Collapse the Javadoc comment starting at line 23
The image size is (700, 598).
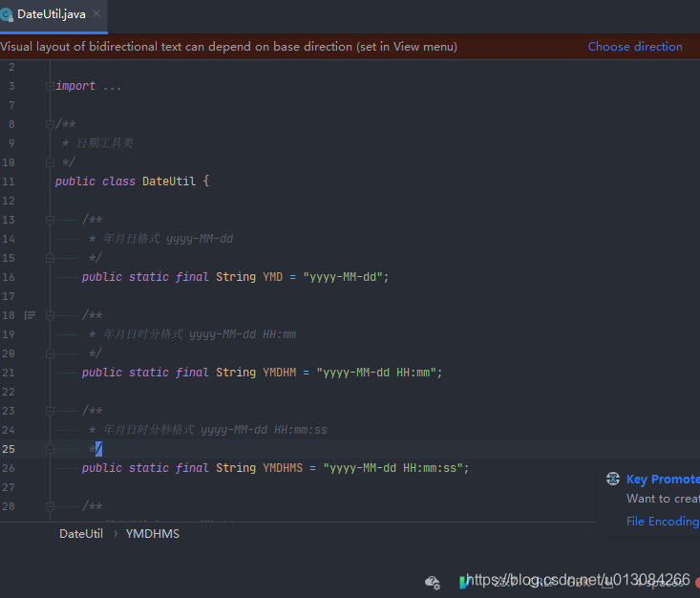pos(50,411)
